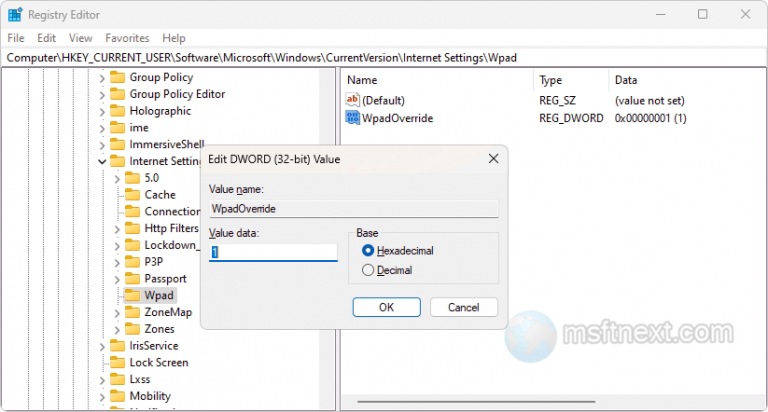Expand the Holographic key

click(102, 111)
